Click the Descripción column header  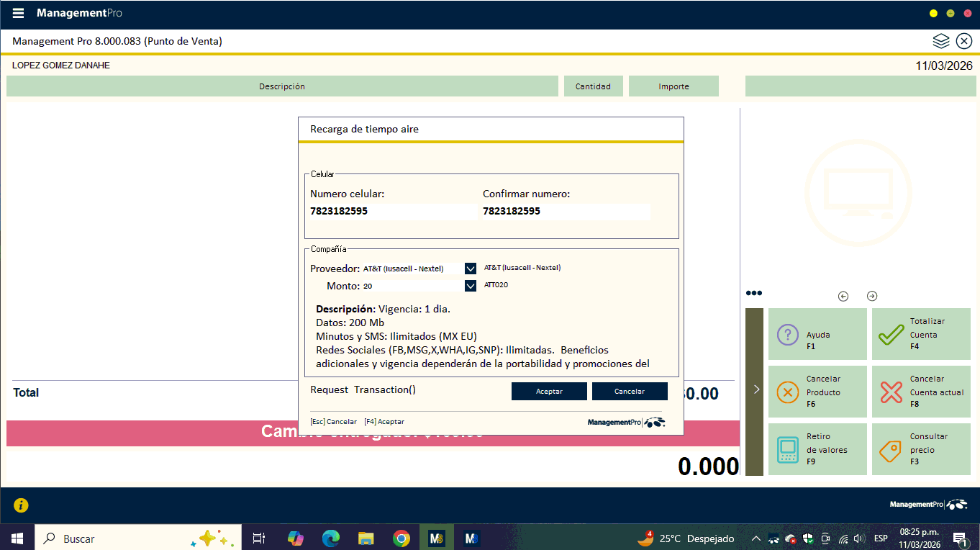(x=282, y=86)
